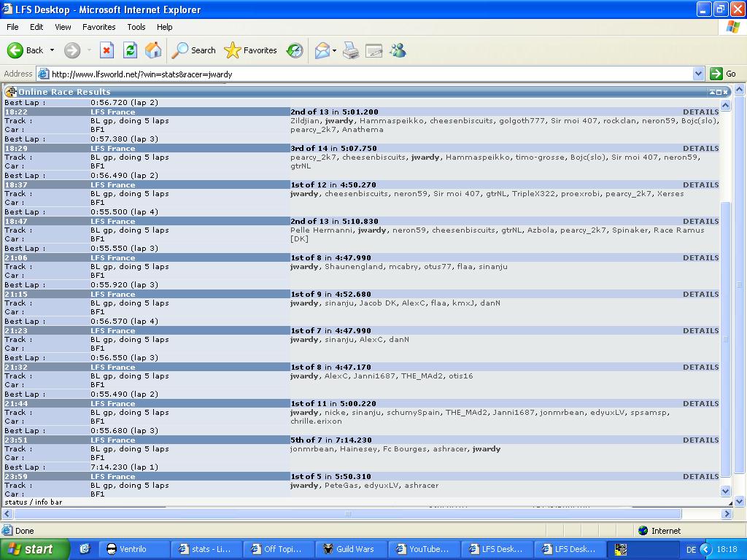Viewport: 747px width, 560px height.
Task: Maximize the Online Race Results panel
Action: coord(719,92)
